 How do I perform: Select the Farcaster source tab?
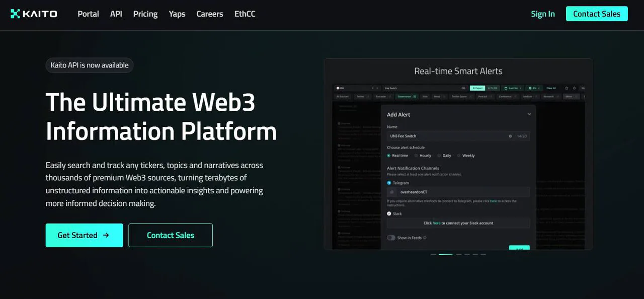pos(383,96)
